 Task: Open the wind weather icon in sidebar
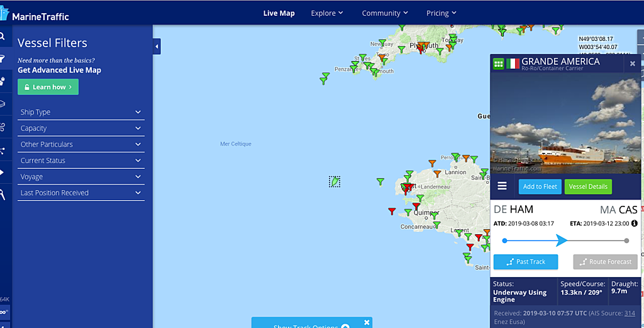(x=2, y=127)
